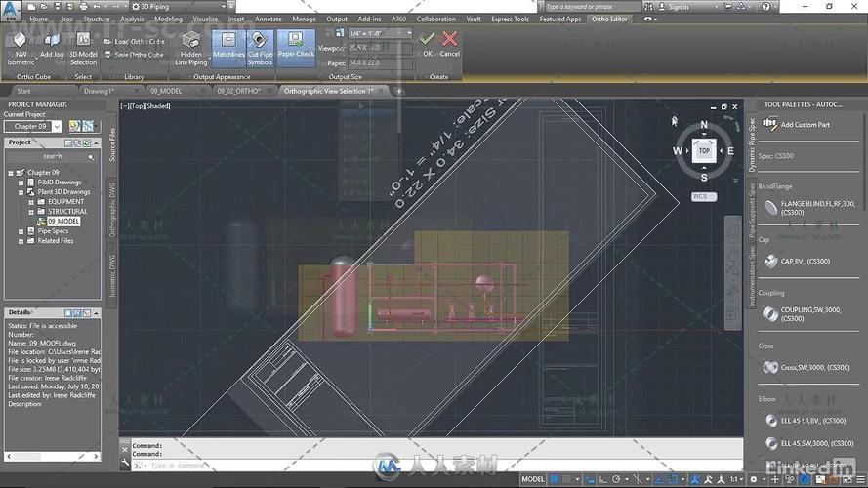Image resolution: width=868 pixels, height=488 pixels.
Task: Click Load Ortho Cube
Action: tap(135, 42)
